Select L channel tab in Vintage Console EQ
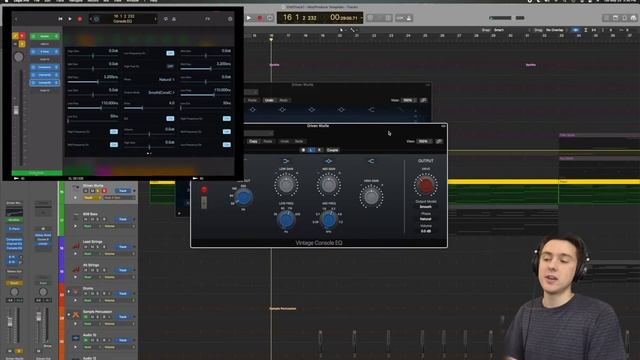Screen dimensions: 640x360 coord(311,150)
